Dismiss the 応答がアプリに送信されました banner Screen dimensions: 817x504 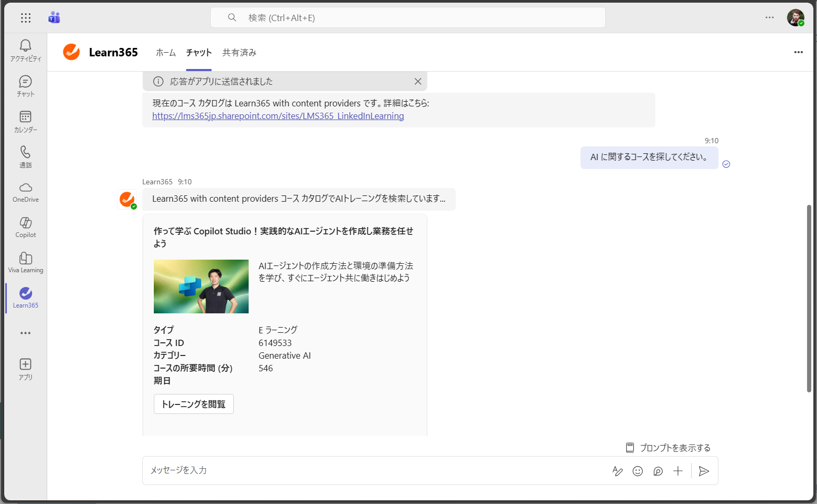pos(418,82)
